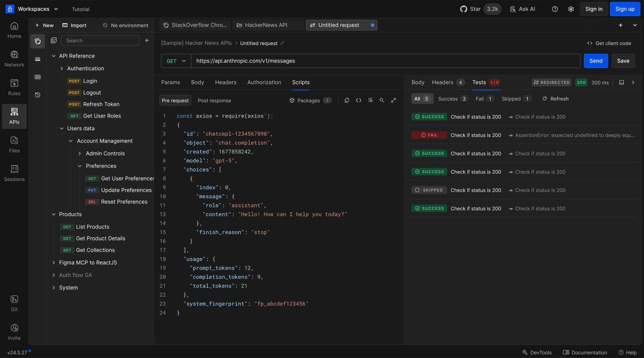Image resolution: width=644 pixels, height=358 pixels.
Task: Switch to the request Body tab
Action: [198, 82]
